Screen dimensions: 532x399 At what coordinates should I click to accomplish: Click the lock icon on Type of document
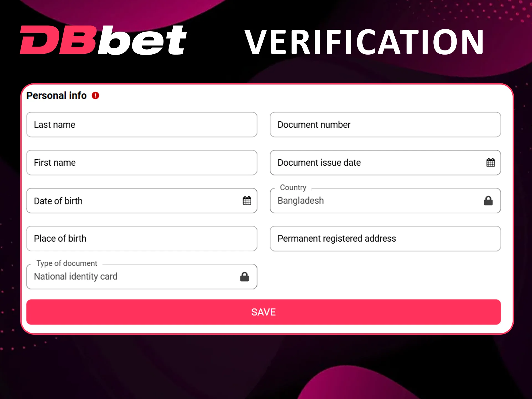pos(245,276)
